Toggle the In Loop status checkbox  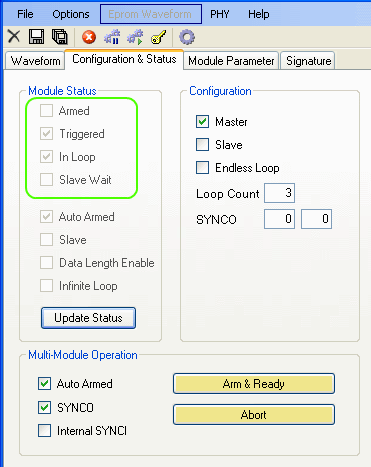[x=46, y=157]
